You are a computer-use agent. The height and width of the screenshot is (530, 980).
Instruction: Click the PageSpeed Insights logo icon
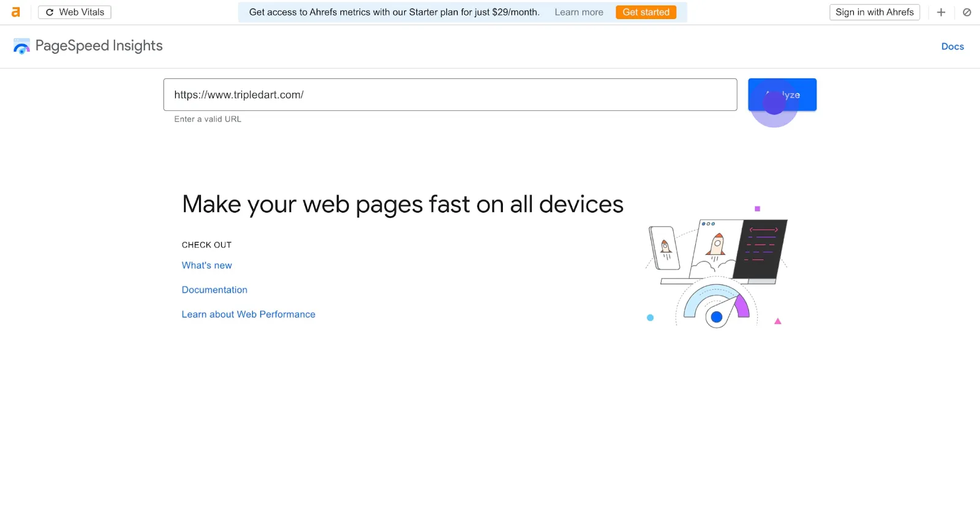[21, 47]
